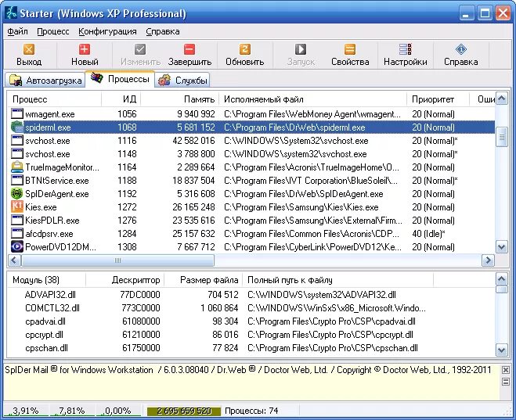Click the Новый (New) toolbar icon

pos(85,49)
